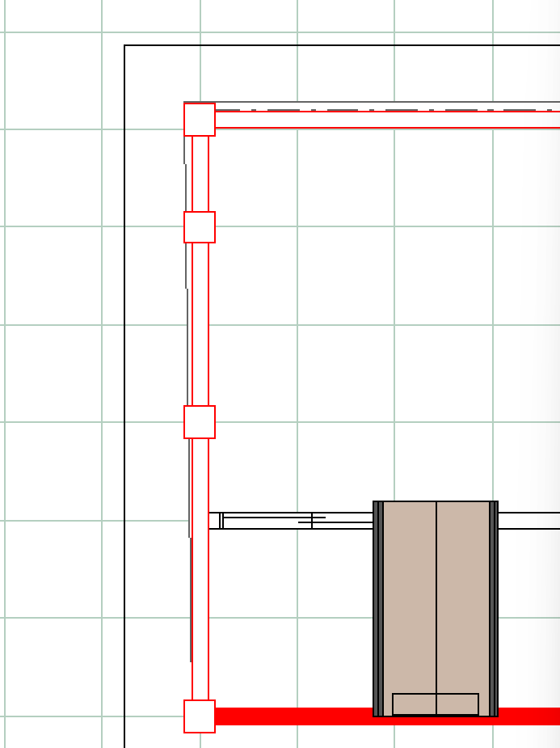Select left wall segment between middle handles

point(200,323)
